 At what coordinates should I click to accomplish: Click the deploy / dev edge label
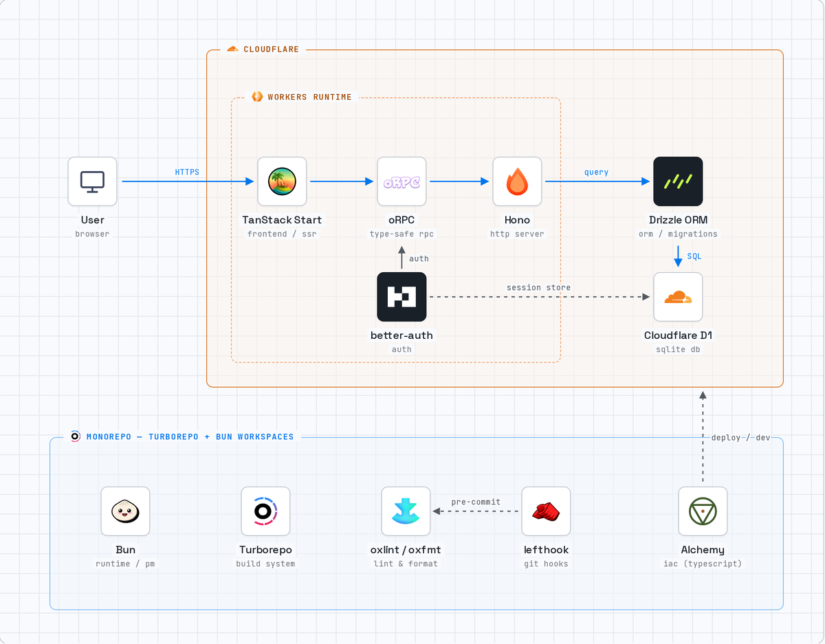tap(740, 437)
